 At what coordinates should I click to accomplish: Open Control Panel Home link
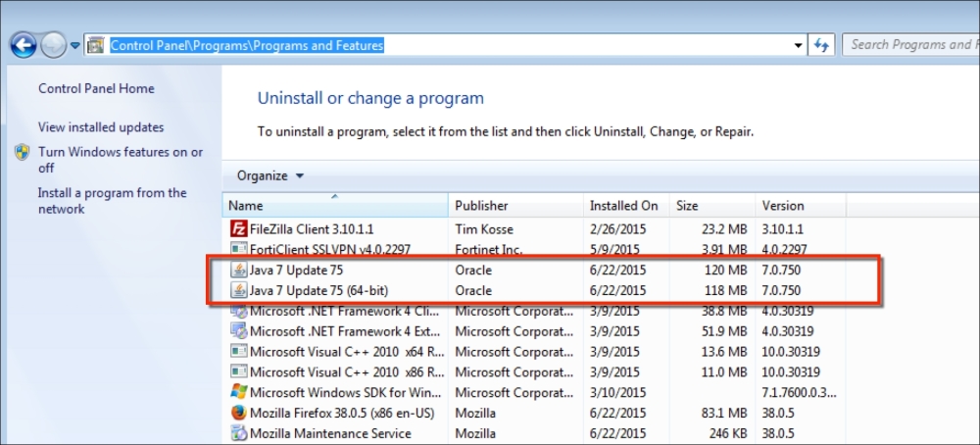(x=96, y=88)
